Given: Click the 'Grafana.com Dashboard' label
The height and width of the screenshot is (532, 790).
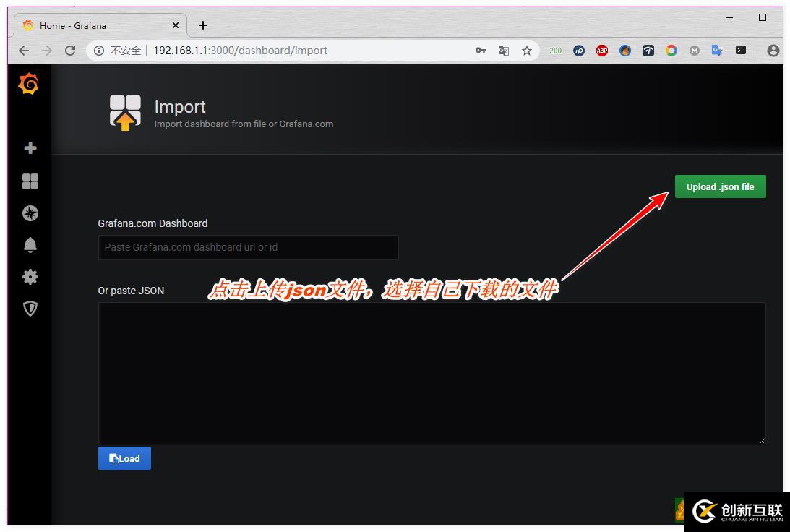Looking at the screenshot, I should [153, 223].
